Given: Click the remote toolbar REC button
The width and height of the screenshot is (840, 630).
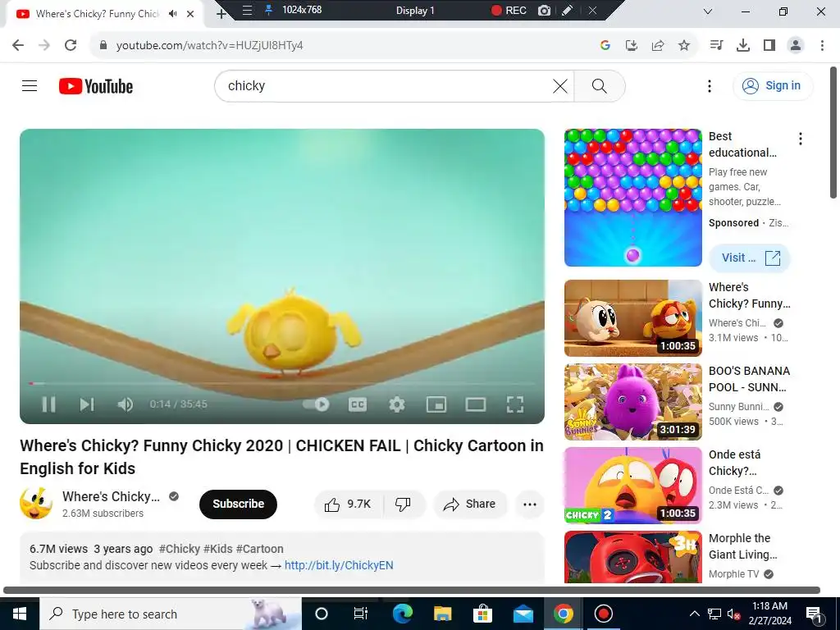Looking at the screenshot, I should [509, 10].
